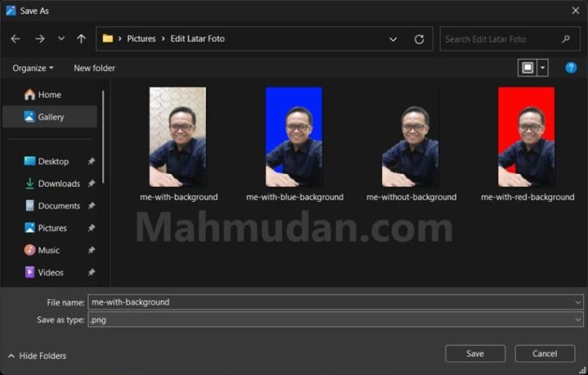Refresh the Edit Latar Foto folder
Screen dimensions: 588x375
coord(419,39)
